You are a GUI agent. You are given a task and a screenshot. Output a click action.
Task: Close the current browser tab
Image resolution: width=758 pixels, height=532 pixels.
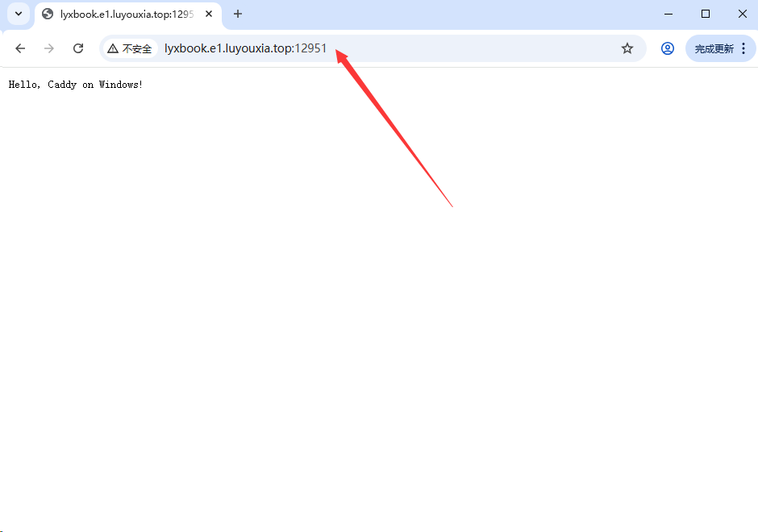click(208, 14)
